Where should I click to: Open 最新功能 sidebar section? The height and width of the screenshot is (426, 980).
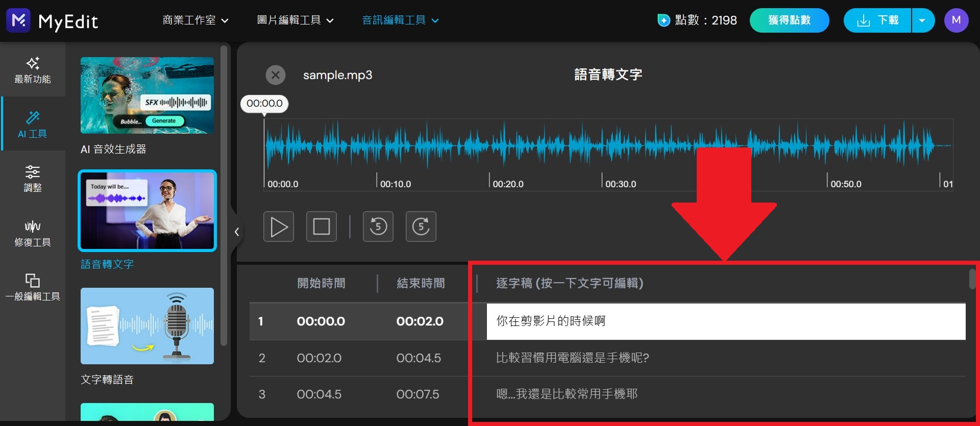pos(33,70)
